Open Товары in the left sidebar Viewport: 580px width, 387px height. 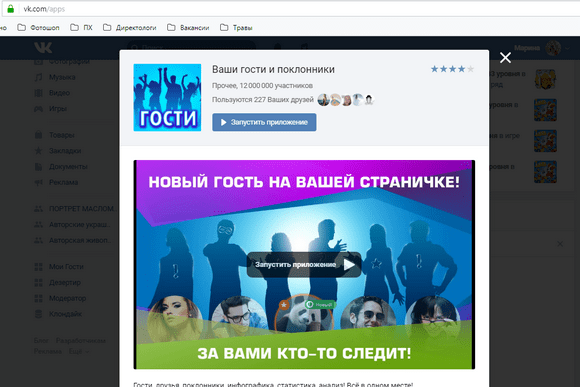(x=61, y=135)
